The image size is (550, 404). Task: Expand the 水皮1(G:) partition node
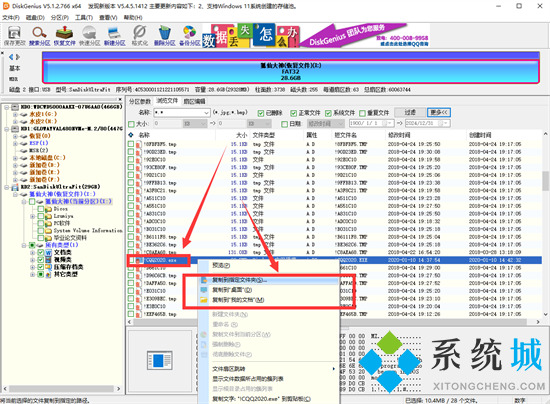coord(15,114)
